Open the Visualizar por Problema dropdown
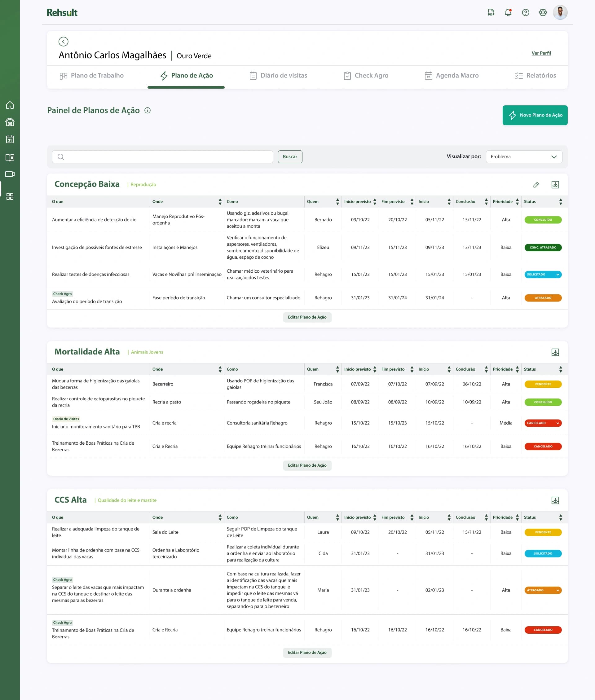This screenshot has width=595, height=700. pyautogui.click(x=524, y=157)
